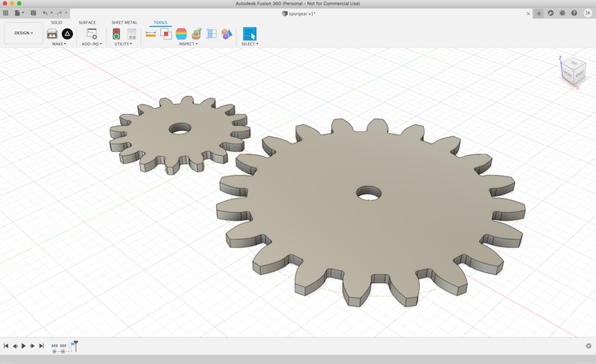This screenshot has height=364, width=596.
Task: Switch to the SURFACE tab
Action: click(x=87, y=22)
